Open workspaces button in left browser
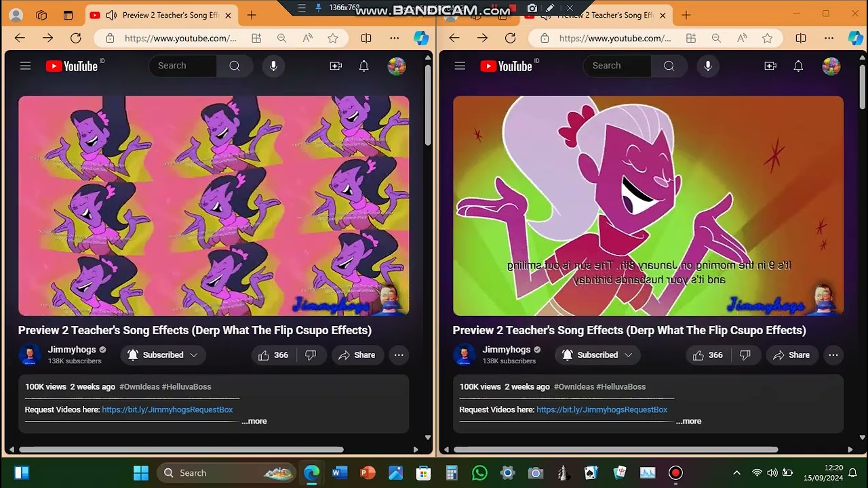This screenshot has height=488, width=868. 41,15
